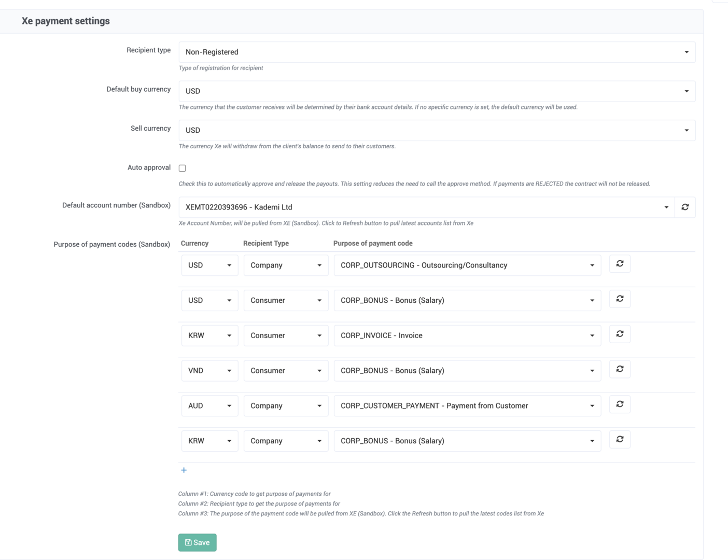Add a new purpose of payment row
This screenshot has width=728, height=560.
point(184,470)
